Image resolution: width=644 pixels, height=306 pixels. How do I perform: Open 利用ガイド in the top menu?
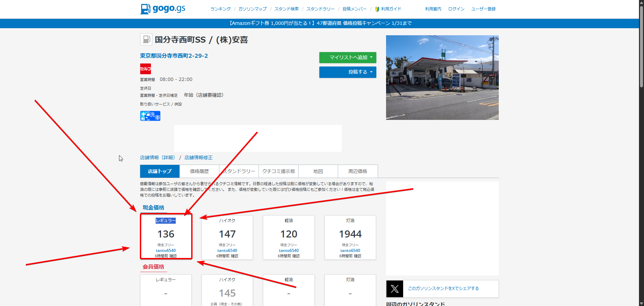(x=391, y=9)
